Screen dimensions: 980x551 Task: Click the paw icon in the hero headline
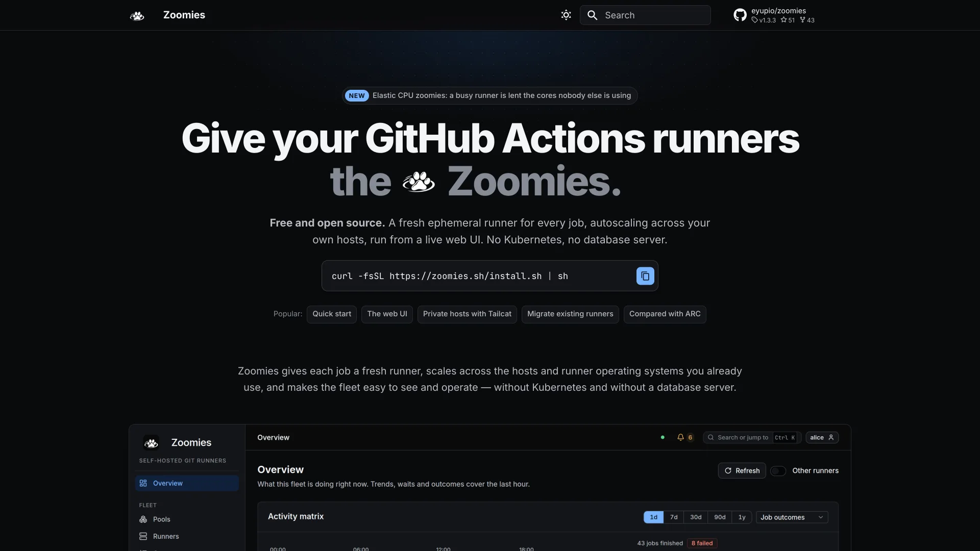(x=419, y=182)
